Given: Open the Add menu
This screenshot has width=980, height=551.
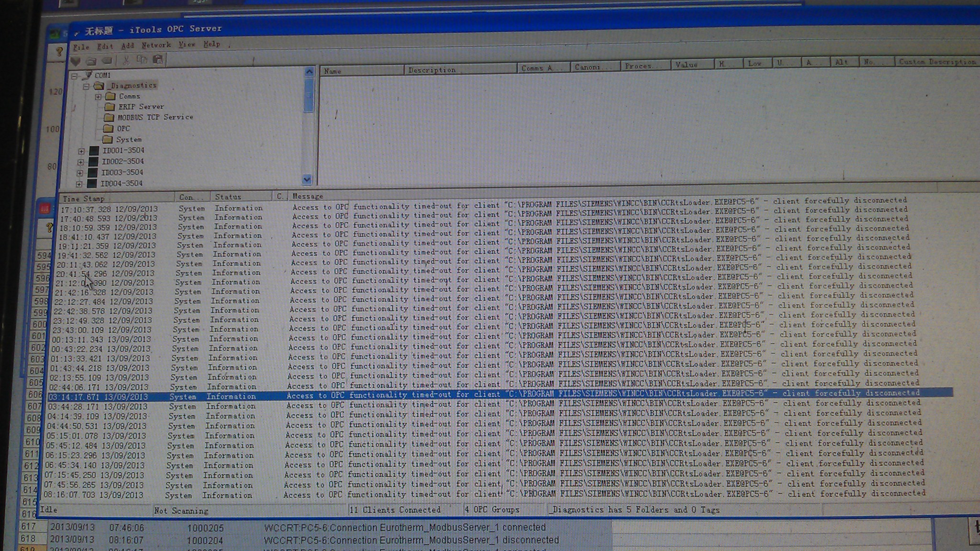Looking at the screenshot, I should [127, 46].
